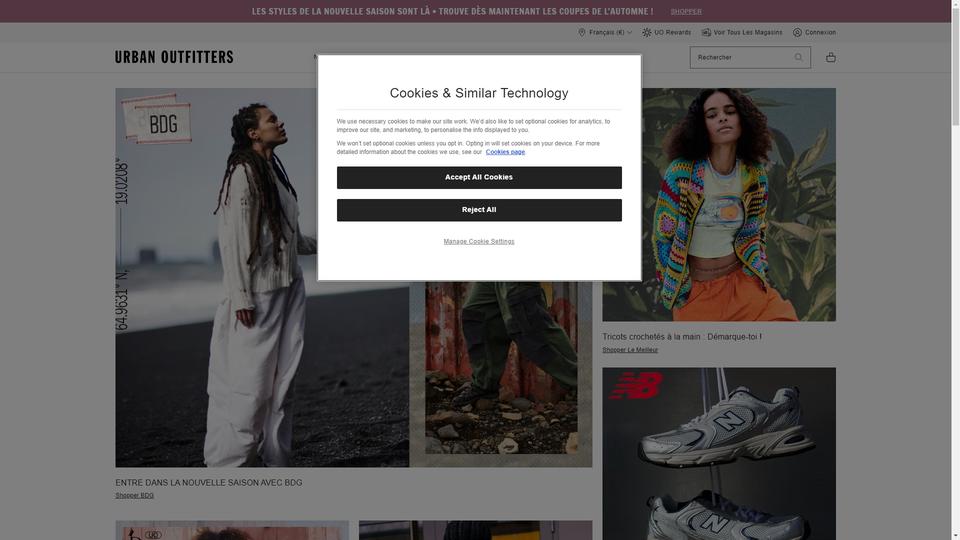Click the UO Rewards sun icon
This screenshot has height=540, width=960.
click(647, 32)
